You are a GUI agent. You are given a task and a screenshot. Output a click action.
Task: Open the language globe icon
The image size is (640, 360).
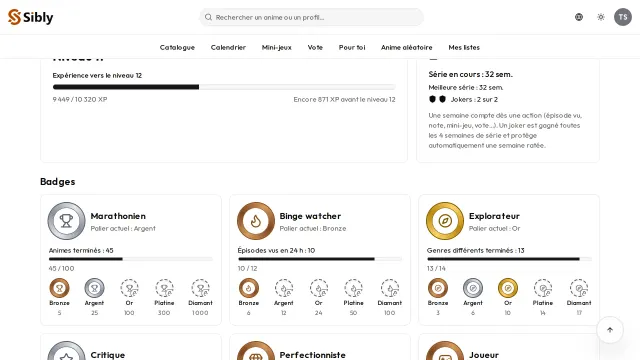click(579, 17)
